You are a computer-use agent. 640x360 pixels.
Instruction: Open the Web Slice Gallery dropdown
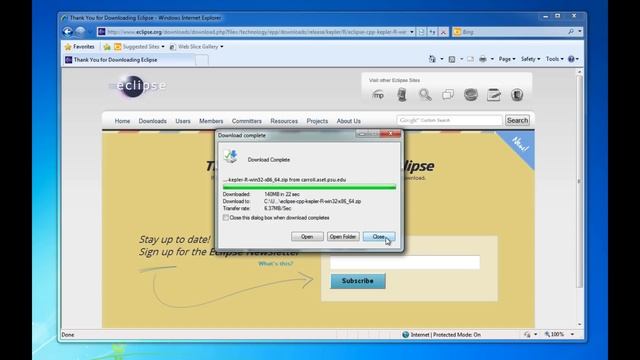222,47
